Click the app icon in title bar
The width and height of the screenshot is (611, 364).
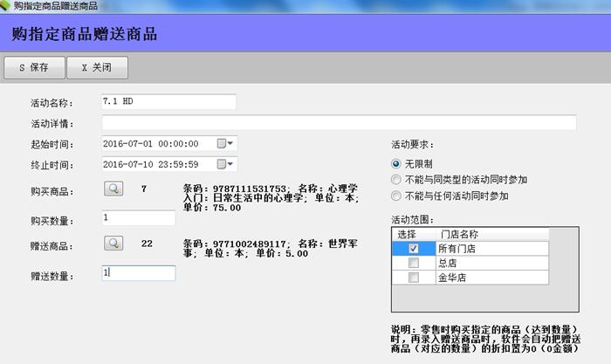(x=6, y=5)
